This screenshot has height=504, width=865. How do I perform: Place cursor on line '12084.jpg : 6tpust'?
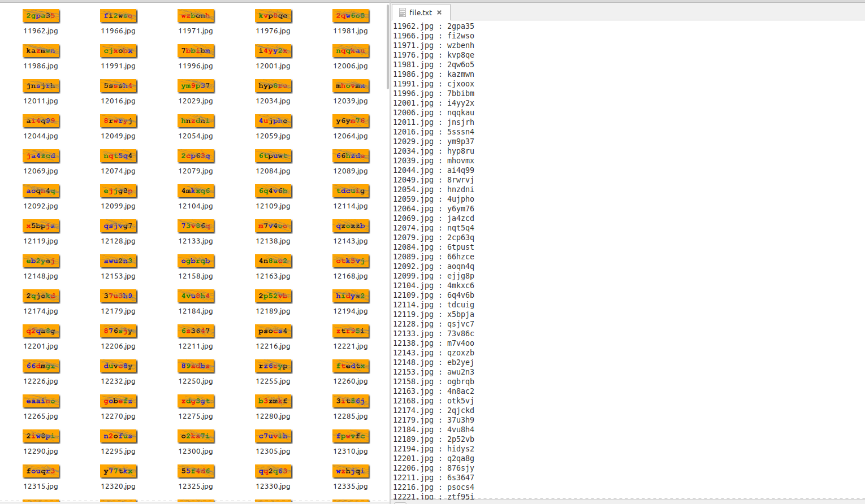click(434, 247)
